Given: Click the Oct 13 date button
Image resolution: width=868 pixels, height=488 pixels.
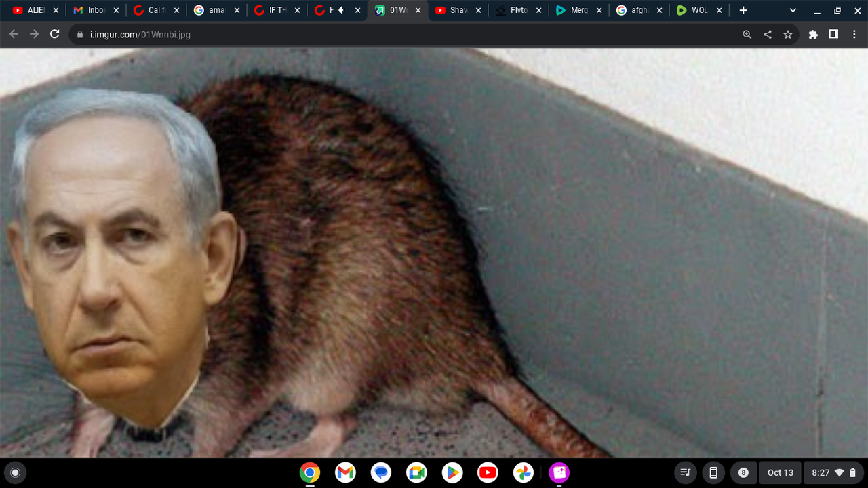Looking at the screenshot, I should (780, 472).
